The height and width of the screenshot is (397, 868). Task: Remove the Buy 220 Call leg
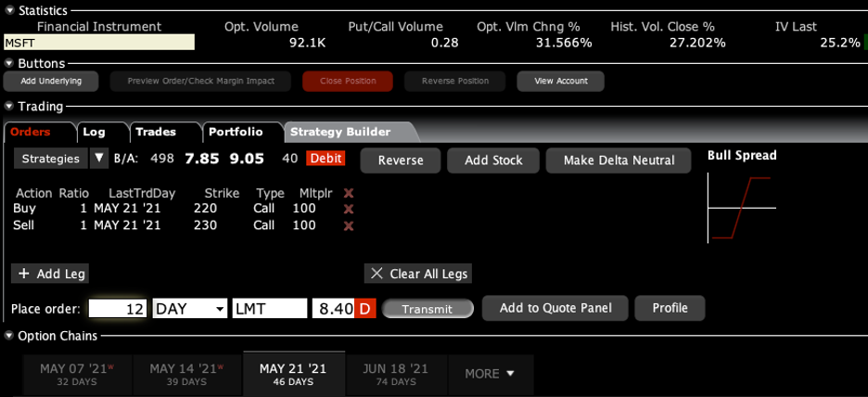tap(349, 209)
